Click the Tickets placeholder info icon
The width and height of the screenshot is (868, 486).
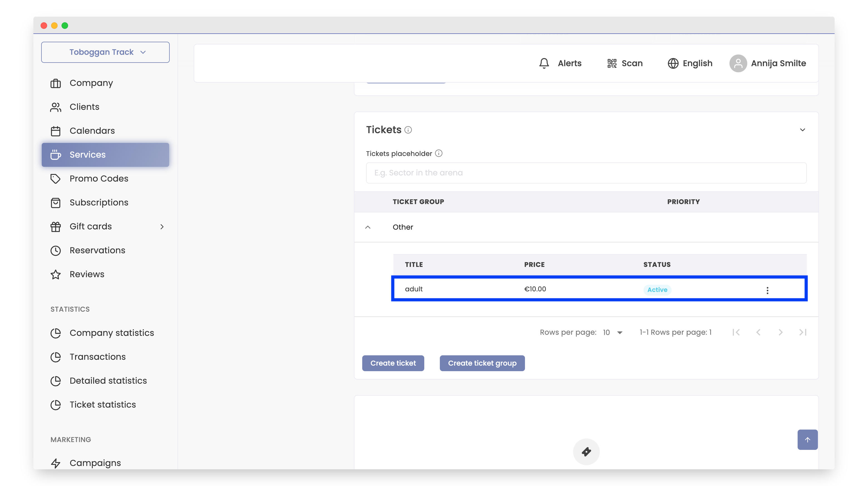click(438, 153)
